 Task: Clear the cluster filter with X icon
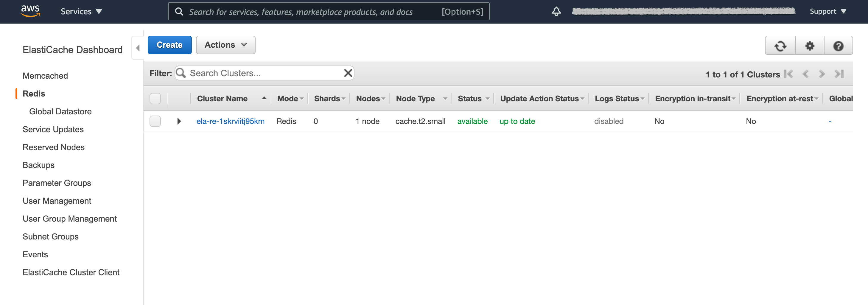pos(348,73)
